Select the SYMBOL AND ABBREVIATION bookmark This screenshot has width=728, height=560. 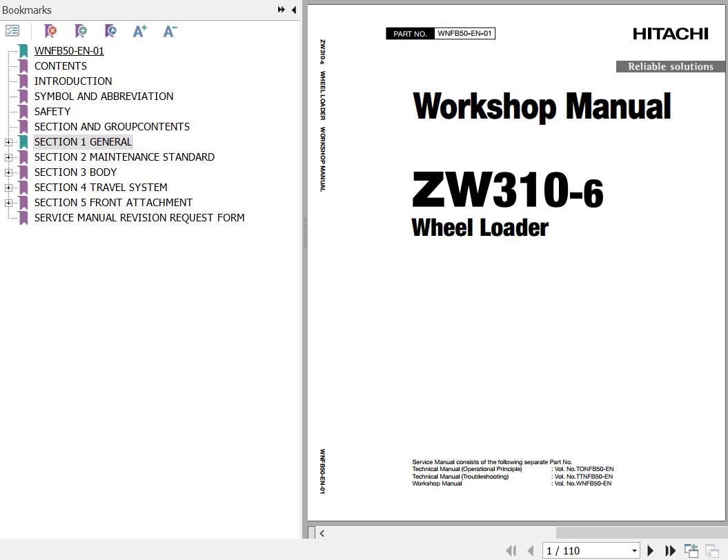point(104,97)
